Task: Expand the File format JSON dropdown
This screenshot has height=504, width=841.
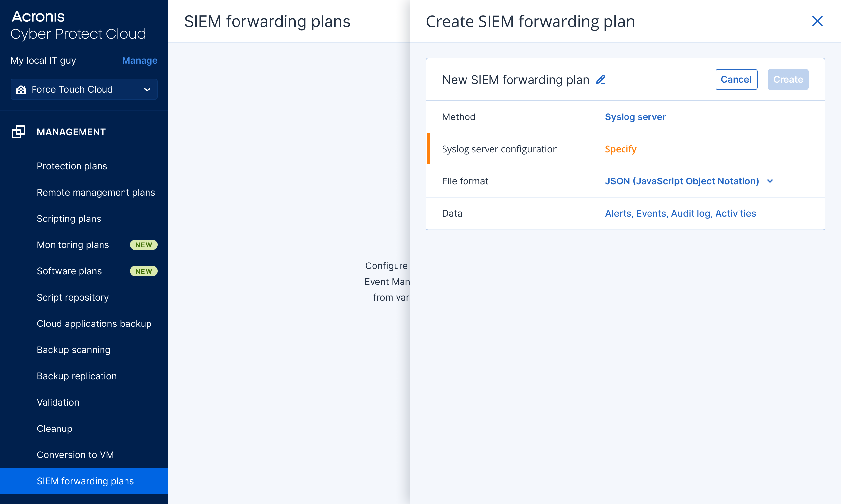Action: [x=770, y=181]
